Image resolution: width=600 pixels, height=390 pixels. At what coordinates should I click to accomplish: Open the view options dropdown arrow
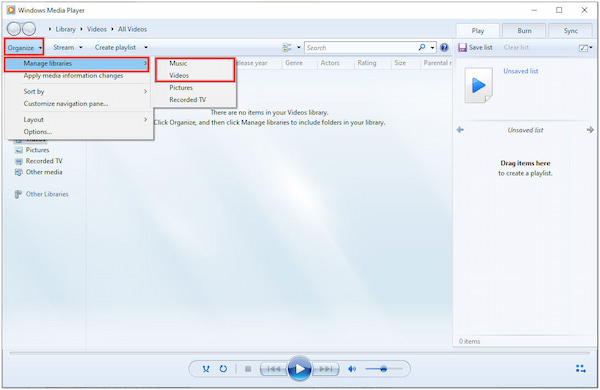tap(299, 47)
